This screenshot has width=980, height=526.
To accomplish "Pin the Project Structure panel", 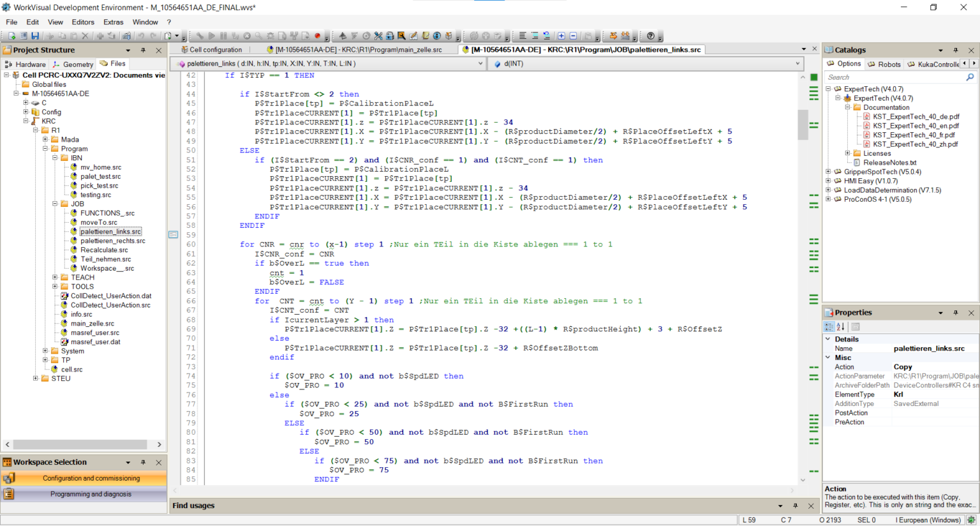I will 144,50.
